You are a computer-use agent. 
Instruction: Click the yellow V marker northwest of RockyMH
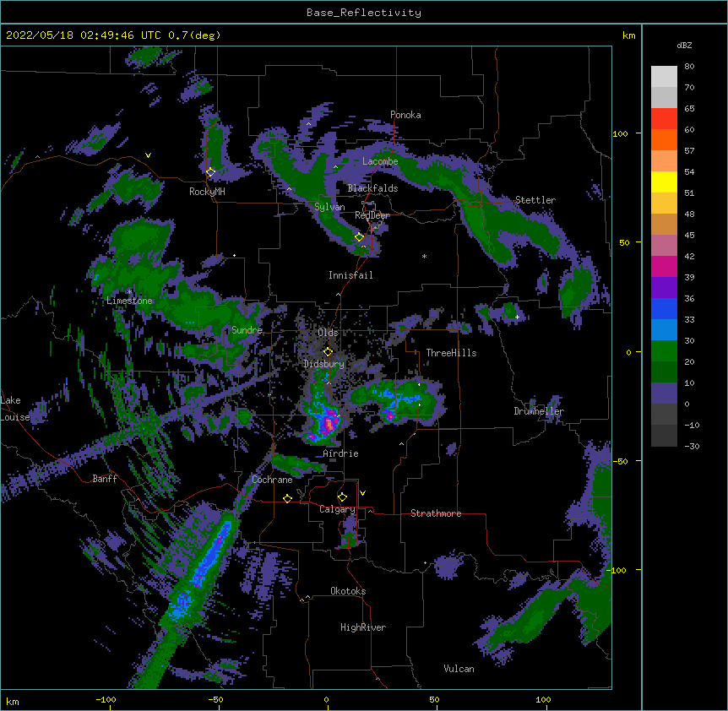148,155
